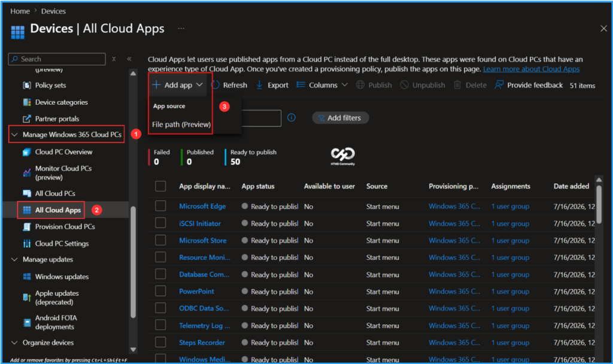The width and height of the screenshot is (613, 364).
Task: Check the PowerPoint row checkbox
Action: pyautogui.click(x=160, y=292)
